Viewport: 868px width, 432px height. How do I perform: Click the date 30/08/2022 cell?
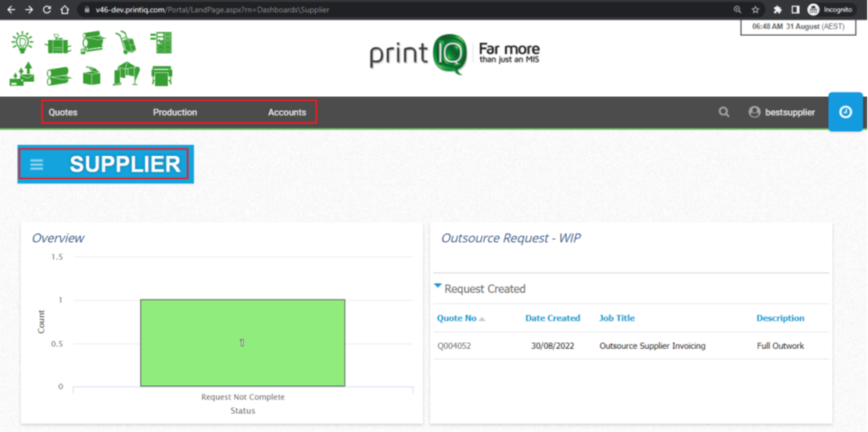(x=552, y=346)
